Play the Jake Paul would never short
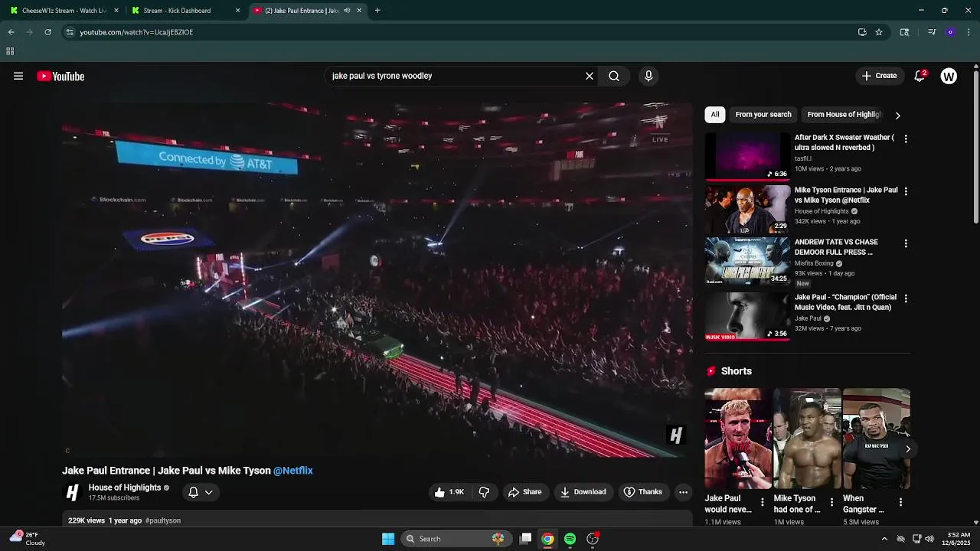This screenshot has height=551, width=980. point(738,439)
